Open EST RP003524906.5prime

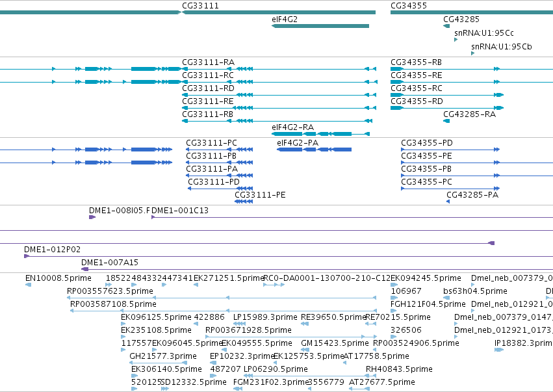click(416, 344)
